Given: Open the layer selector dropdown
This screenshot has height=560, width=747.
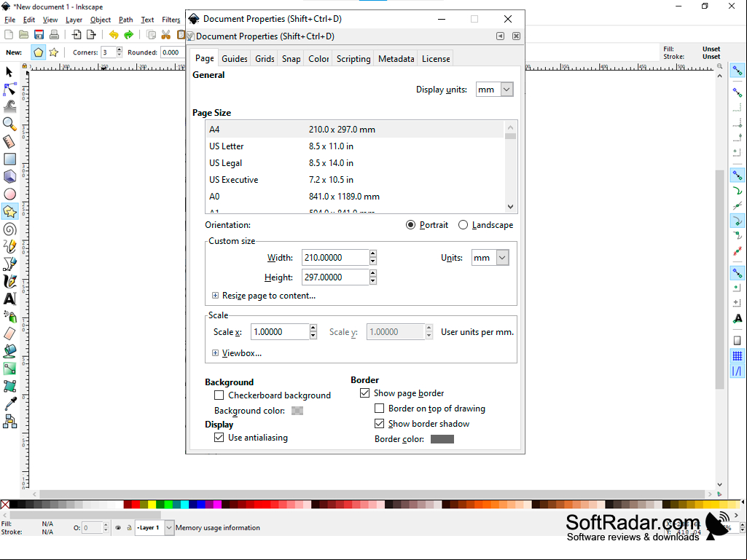Looking at the screenshot, I should coord(169,528).
